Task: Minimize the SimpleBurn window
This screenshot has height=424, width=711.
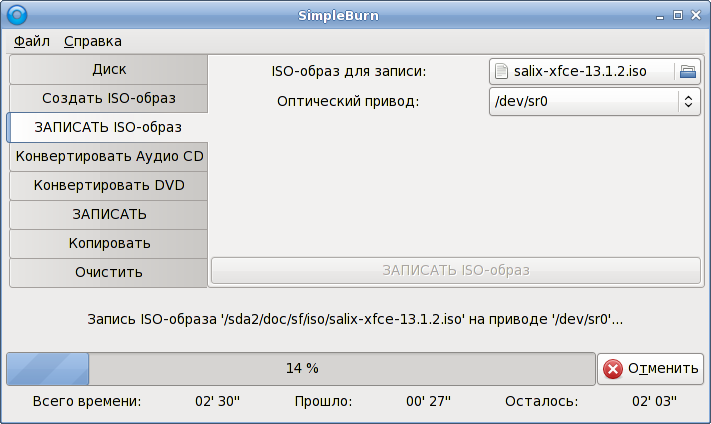Action: (660, 15)
